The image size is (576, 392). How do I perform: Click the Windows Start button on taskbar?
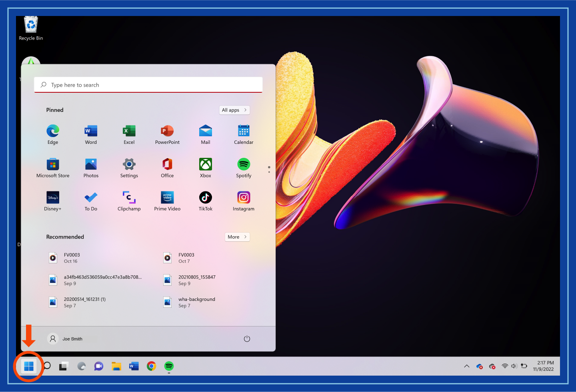[29, 366]
